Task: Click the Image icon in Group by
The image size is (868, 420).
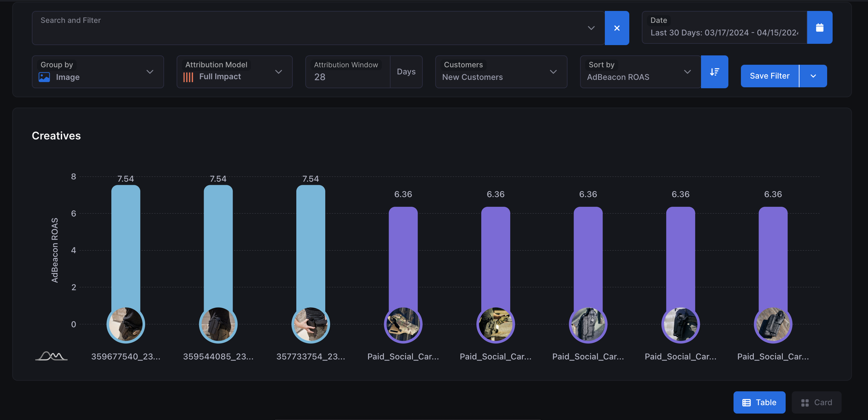Action: (x=44, y=77)
